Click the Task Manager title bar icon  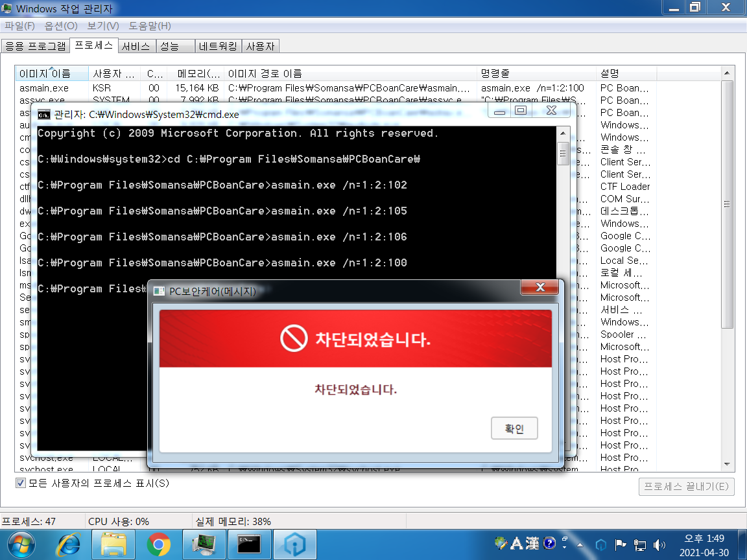pos(6,8)
